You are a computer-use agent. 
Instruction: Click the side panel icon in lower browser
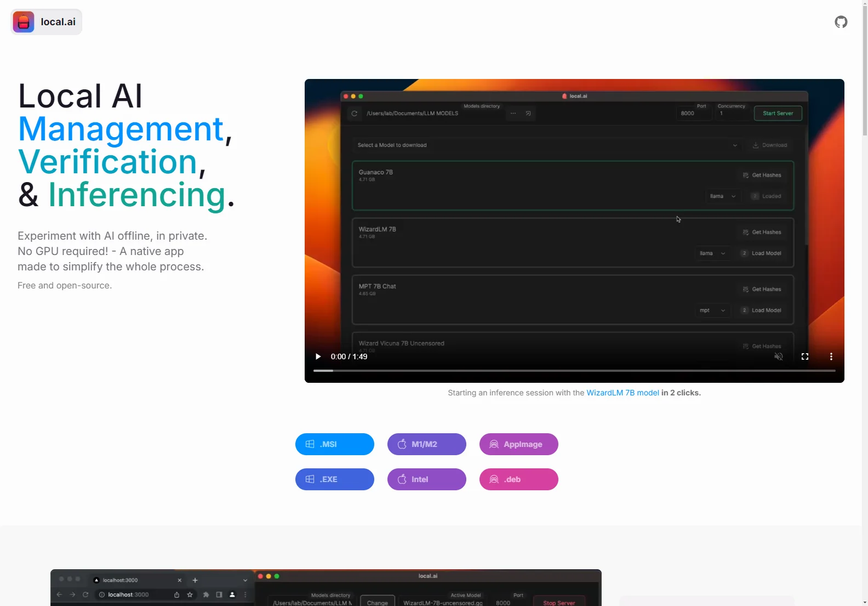click(219, 595)
